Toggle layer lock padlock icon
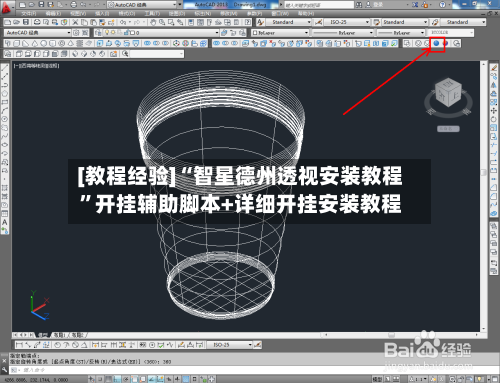 pos(126,33)
